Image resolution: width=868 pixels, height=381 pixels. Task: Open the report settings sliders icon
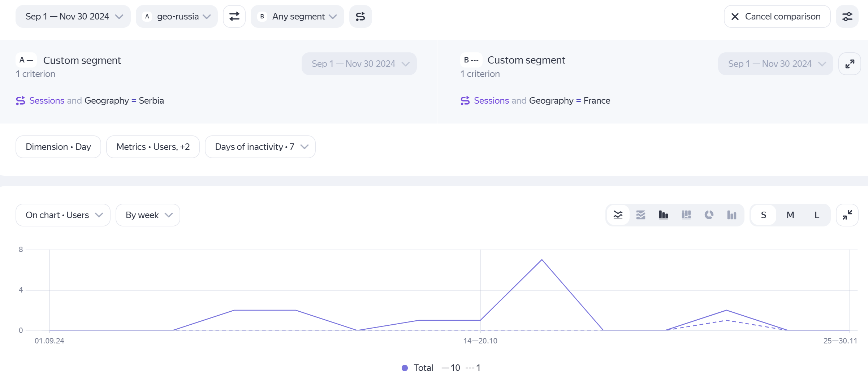(847, 17)
